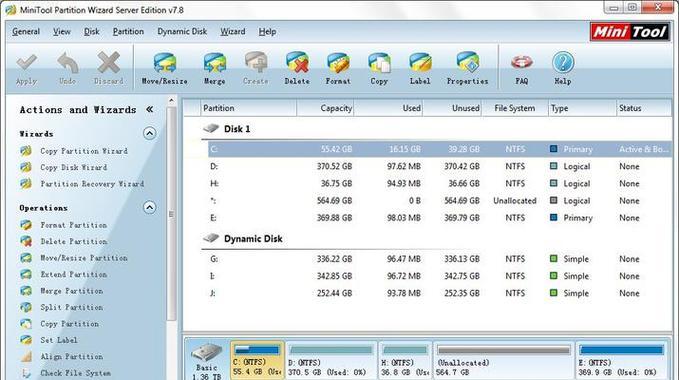Click D: (NTFS) block in disk map
The height and width of the screenshot is (380, 679).
(331, 360)
